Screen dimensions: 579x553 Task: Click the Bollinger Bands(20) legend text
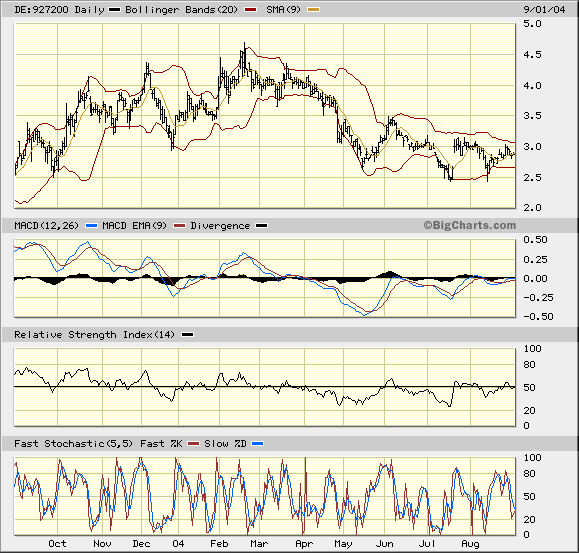click(181, 10)
